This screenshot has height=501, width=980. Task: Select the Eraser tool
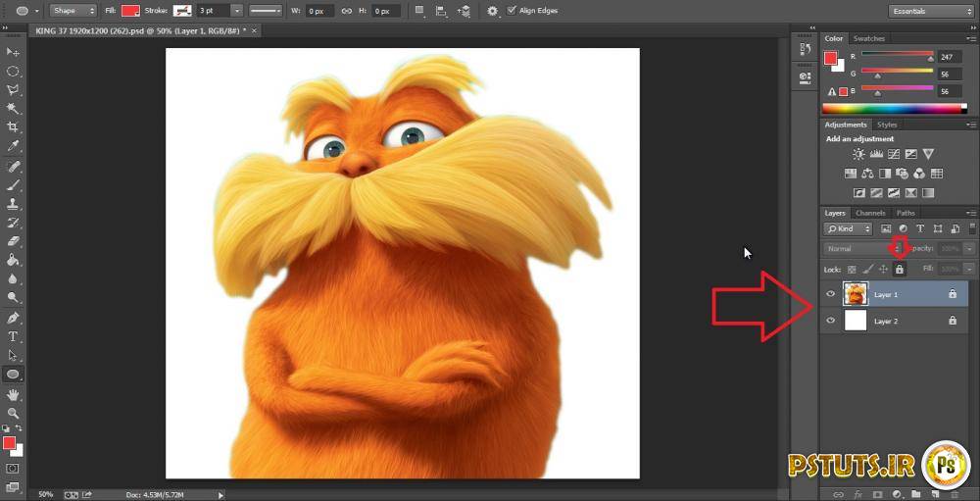(x=13, y=241)
